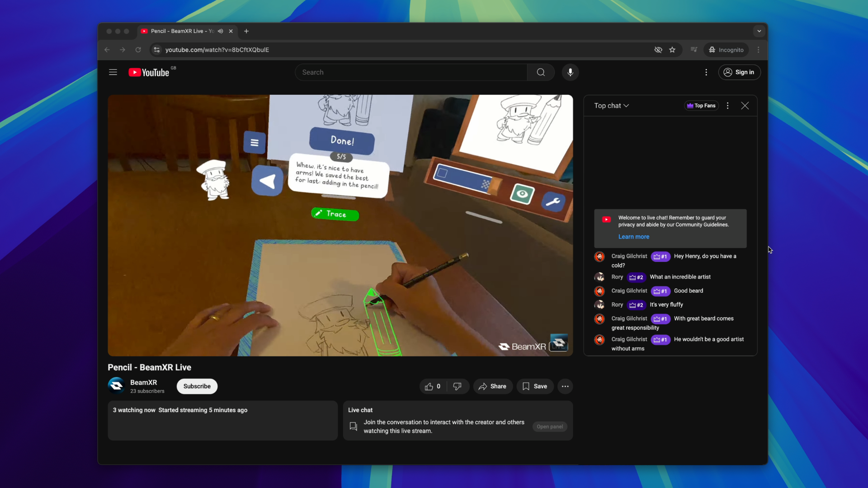The height and width of the screenshot is (488, 868).
Task: Click inside the YouTube search field
Action: click(x=407, y=72)
